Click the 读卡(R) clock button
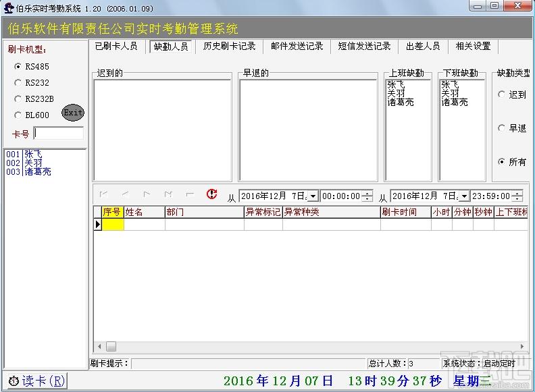The image size is (535, 392). (x=37, y=381)
